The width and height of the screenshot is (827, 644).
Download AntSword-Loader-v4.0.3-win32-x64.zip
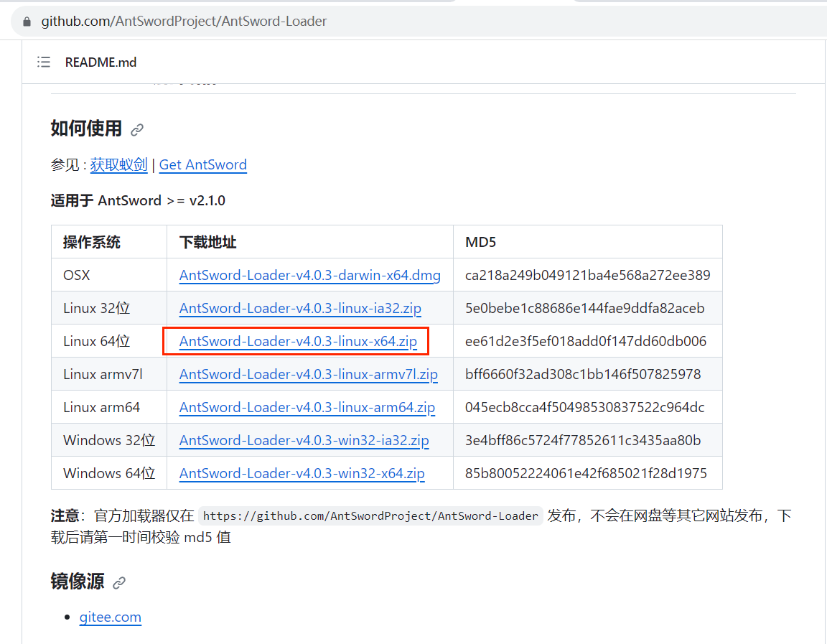tap(302, 473)
